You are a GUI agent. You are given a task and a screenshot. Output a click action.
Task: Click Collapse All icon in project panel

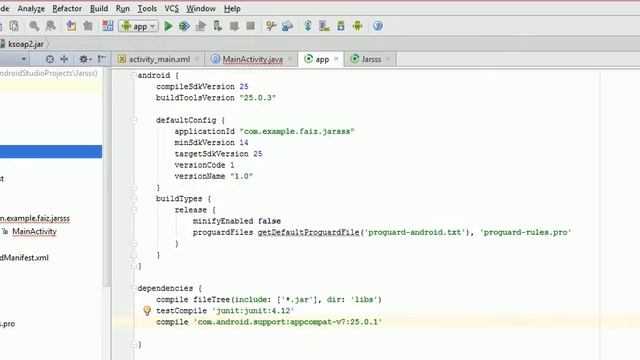pos(64,59)
